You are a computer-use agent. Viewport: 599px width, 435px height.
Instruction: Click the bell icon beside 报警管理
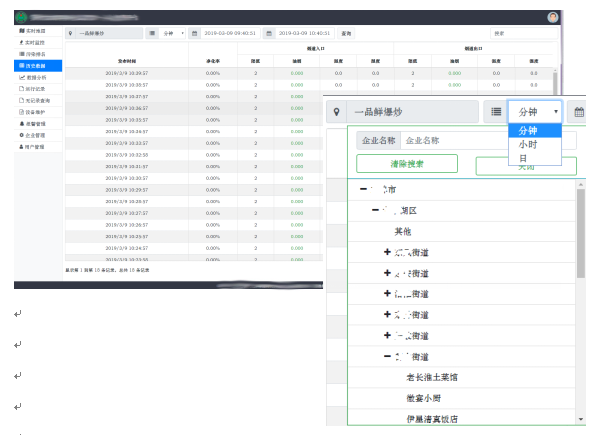tap(22, 123)
